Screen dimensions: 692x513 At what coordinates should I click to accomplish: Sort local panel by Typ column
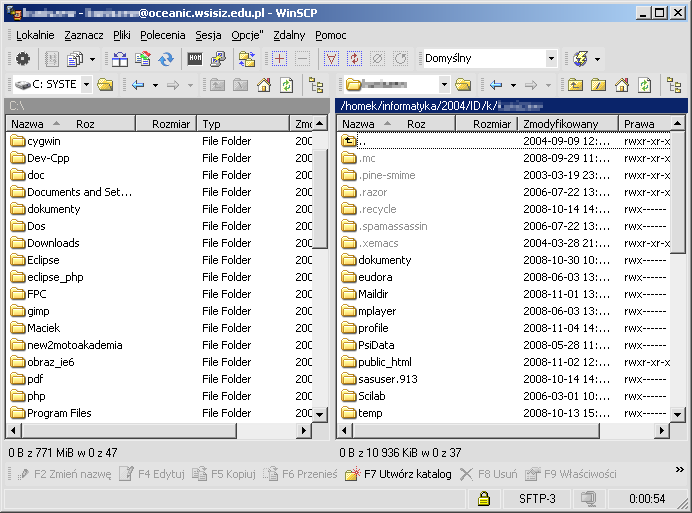click(x=243, y=124)
